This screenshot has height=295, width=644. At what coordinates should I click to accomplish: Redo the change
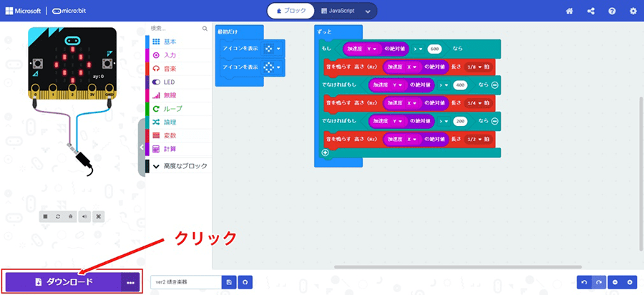pyautogui.click(x=599, y=282)
